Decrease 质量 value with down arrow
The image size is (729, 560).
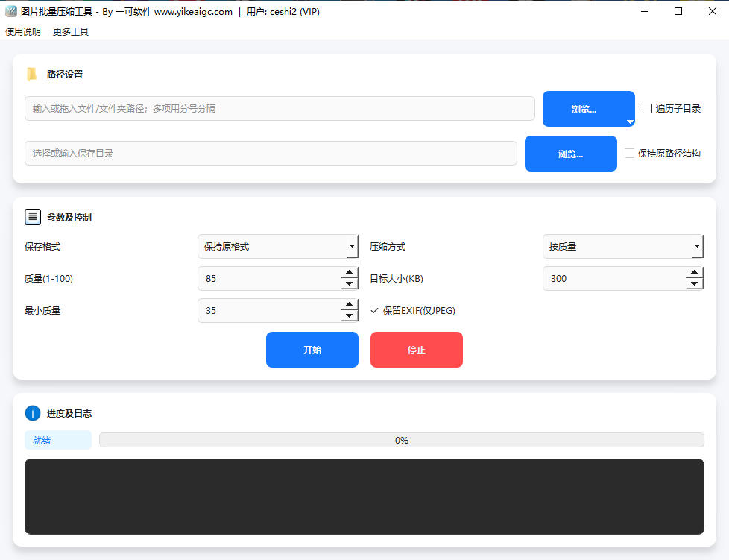pyautogui.click(x=349, y=284)
